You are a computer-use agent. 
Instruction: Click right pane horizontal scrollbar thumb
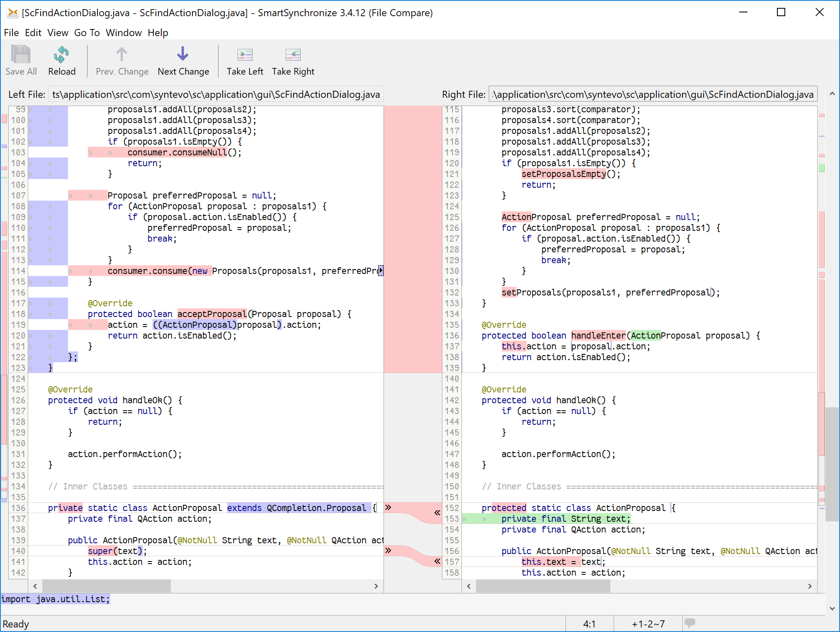pyautogui.click(x=543, y=586)
